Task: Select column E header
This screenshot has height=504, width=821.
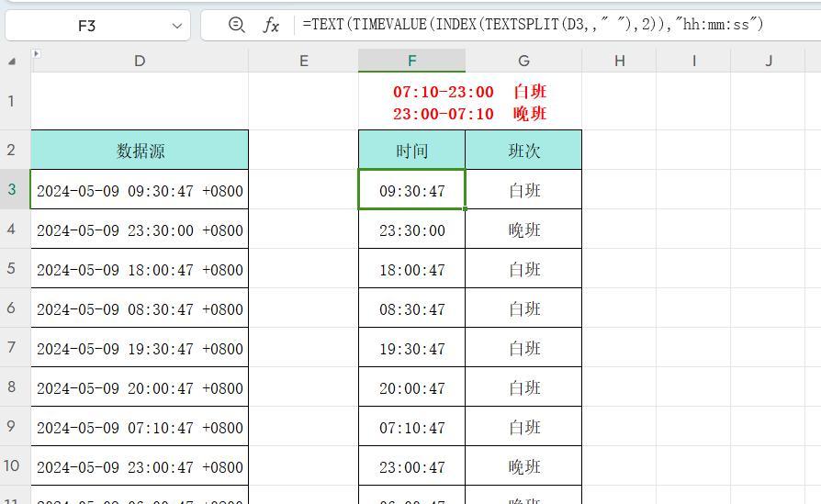Action: [x=304, y=61]
